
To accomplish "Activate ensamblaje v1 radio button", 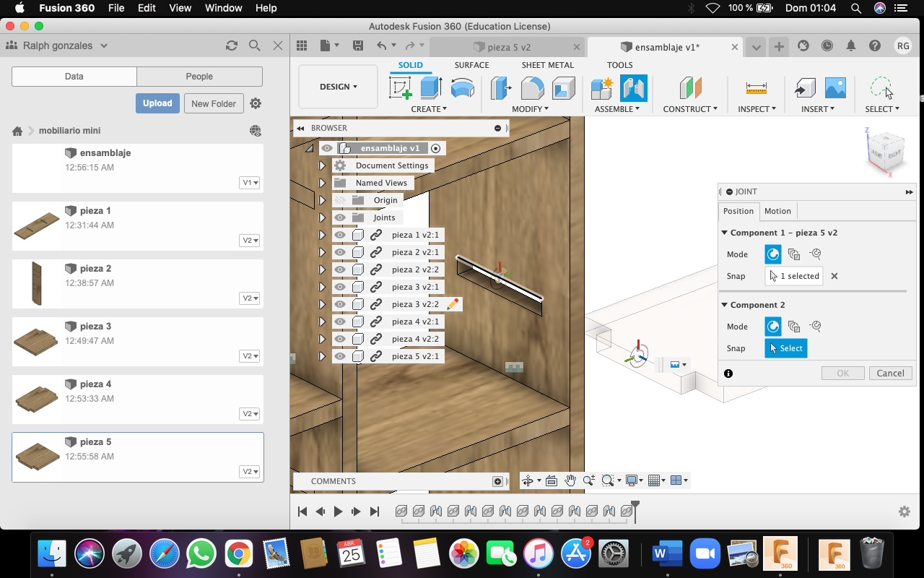I will click(x=435, y=148).
